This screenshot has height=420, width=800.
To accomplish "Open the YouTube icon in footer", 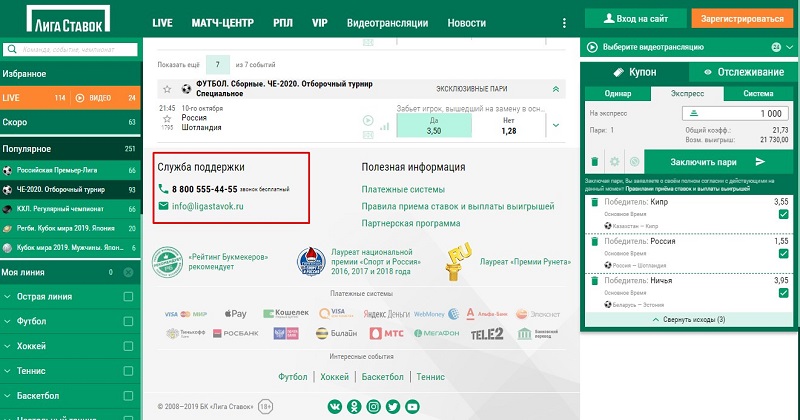I will (x=410, y=406).
